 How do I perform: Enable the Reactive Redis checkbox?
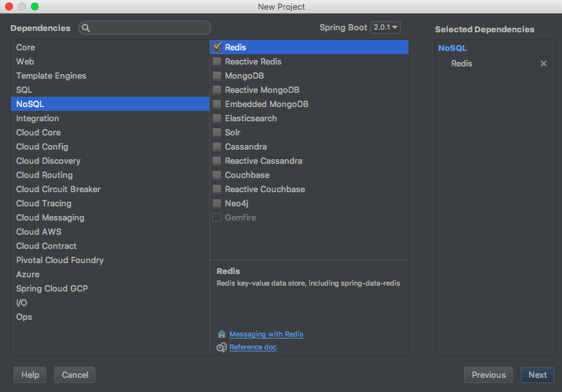click(217, 61)
